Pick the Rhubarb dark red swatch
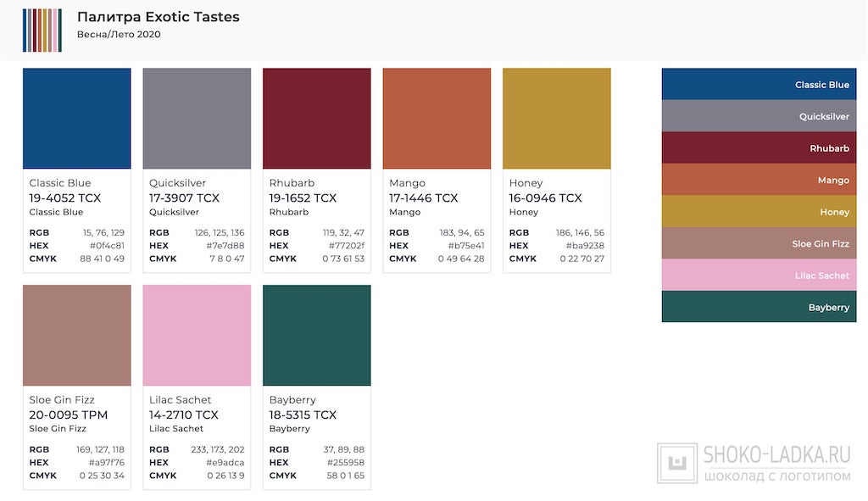Screen dimensions: 868x501 click(317, 119)
